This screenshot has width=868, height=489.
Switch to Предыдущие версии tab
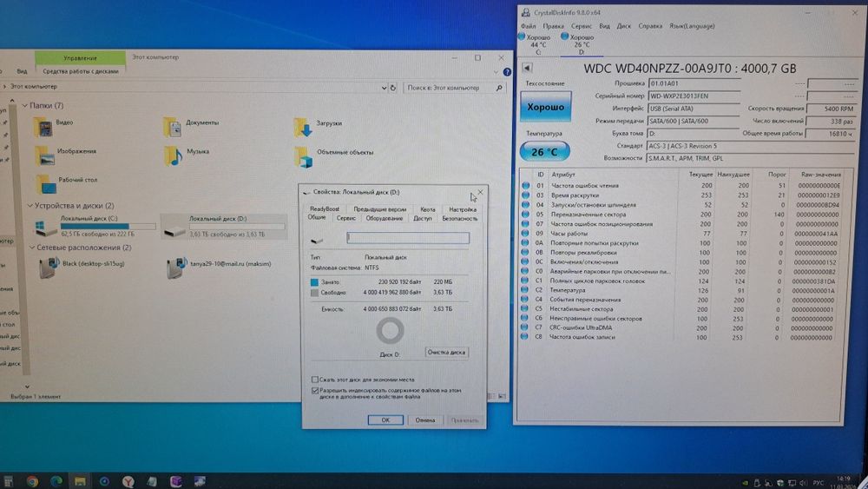pos(380,209)
